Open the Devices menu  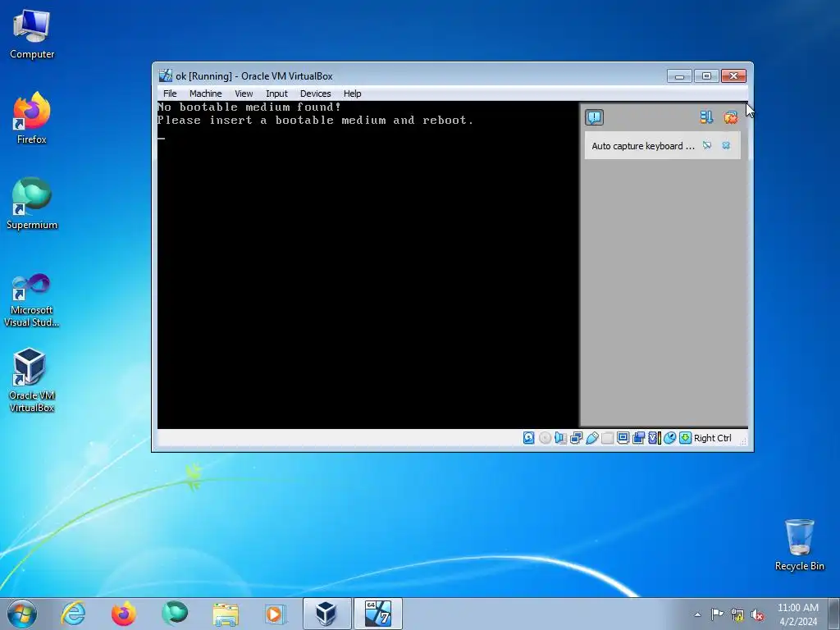[315, 94]
